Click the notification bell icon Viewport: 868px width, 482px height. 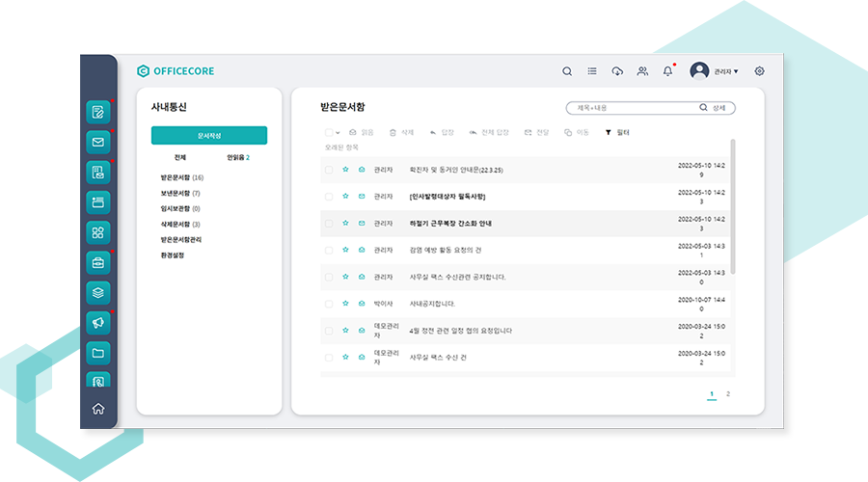(667, 71)
